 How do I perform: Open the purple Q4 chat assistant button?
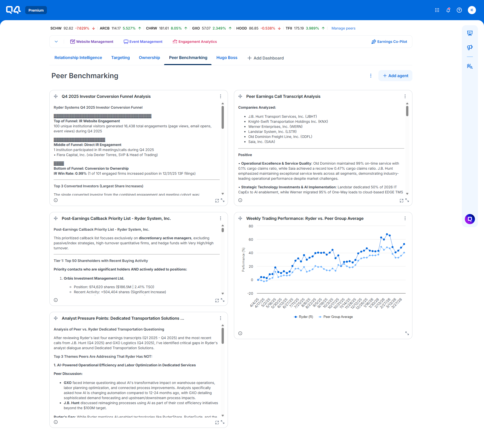click(470, 219)
